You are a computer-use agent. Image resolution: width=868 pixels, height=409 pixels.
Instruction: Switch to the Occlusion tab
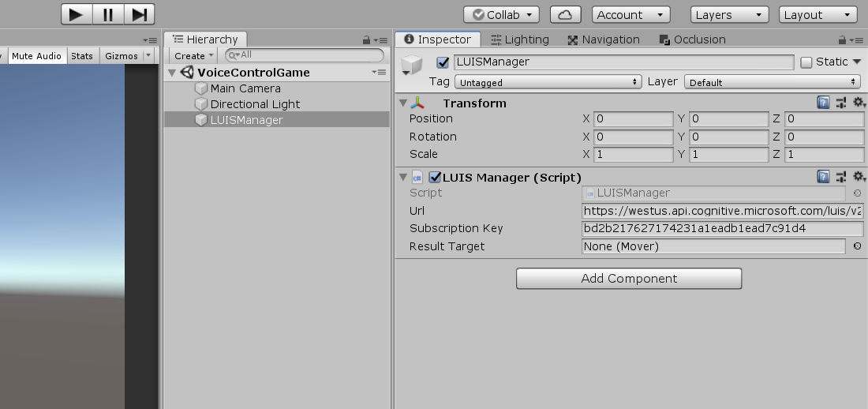(x=692, y=39)
